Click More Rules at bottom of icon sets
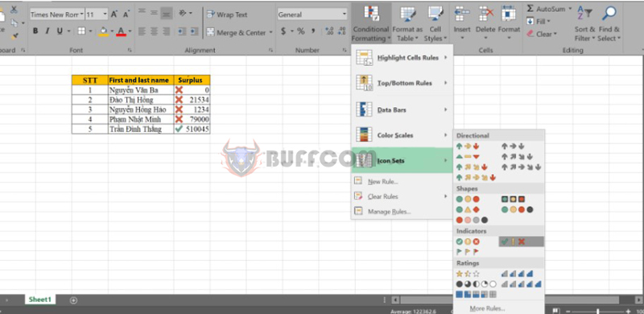This screenshot has height=314, width=644. point(488,308)
